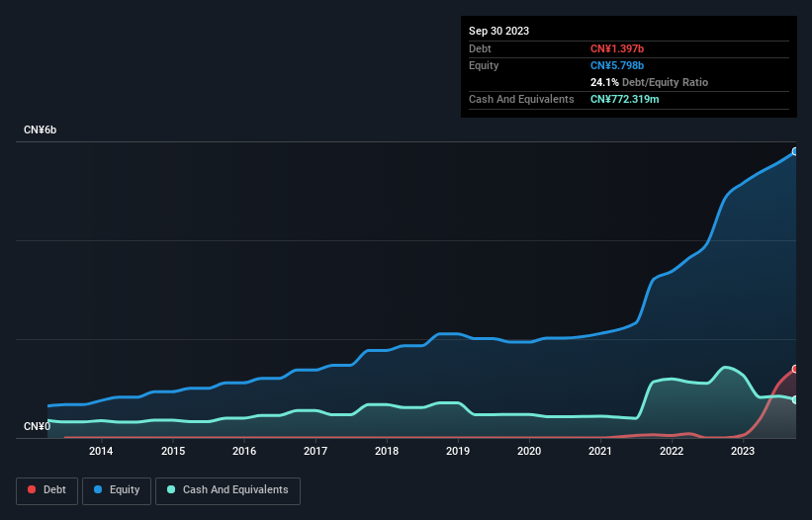Click the 2017 x-axis year label
This screenshot has height=520, width=812.
tap(316, 451)
